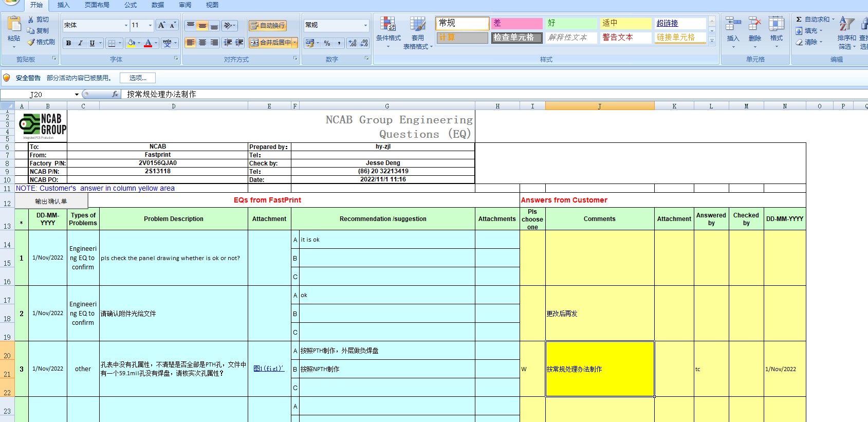Switch to the Insert (插入) ribbon tab
Screen dimensions: 868x422
[x=63, y=5]
